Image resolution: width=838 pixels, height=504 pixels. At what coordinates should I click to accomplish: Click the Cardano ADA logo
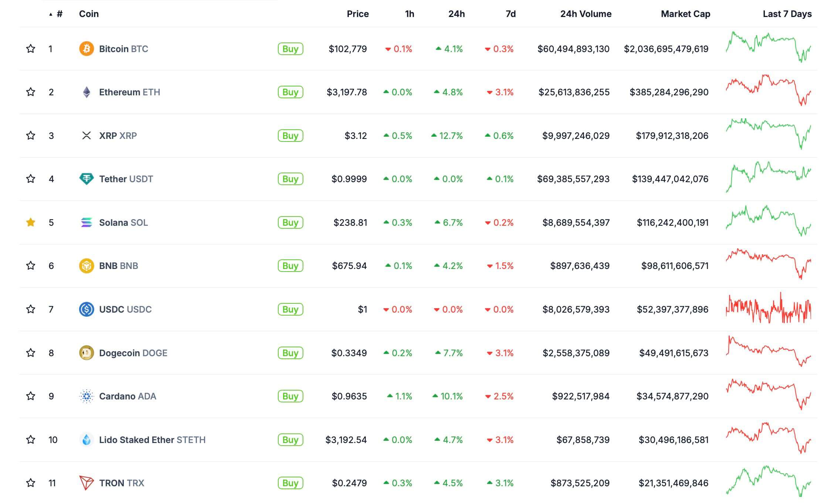coord(86,396)
